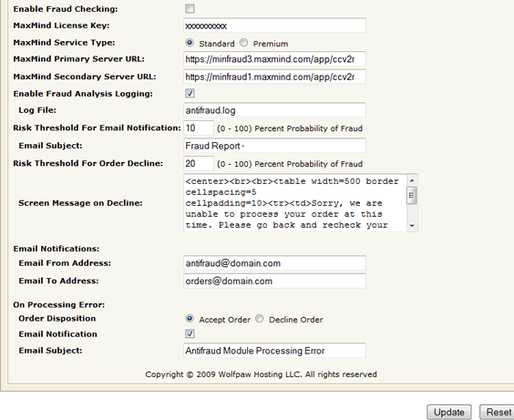This screenshot has width=514, height=420.
Task: Enable the Fraud Checking checkbox
Action: click(190, 8)
